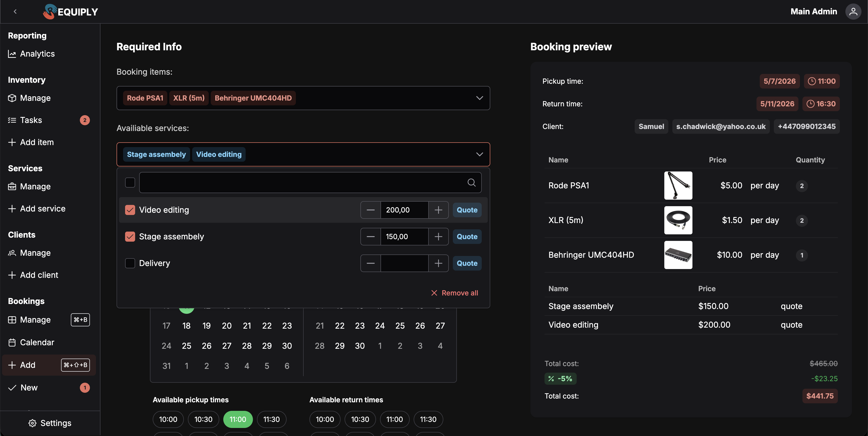Check the Delivery checkbox
The width and height of the screenshot is (868, 436).
tap(130, 263)
